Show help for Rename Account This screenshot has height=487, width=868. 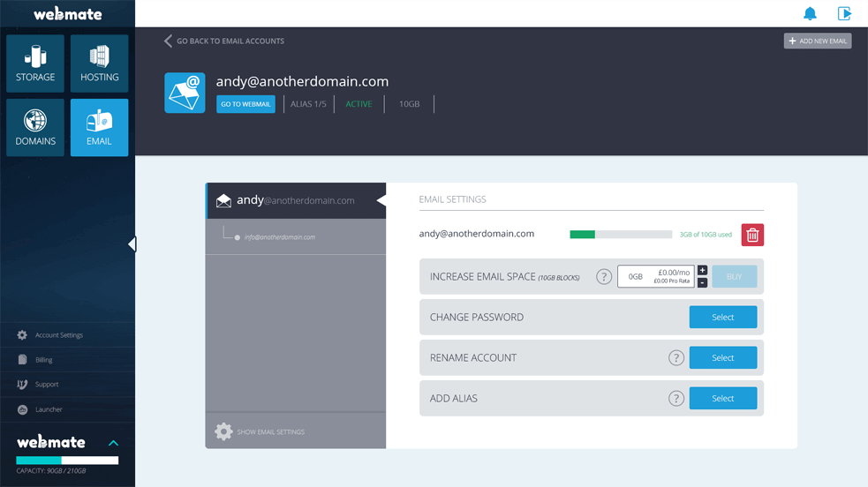point(676,357)
